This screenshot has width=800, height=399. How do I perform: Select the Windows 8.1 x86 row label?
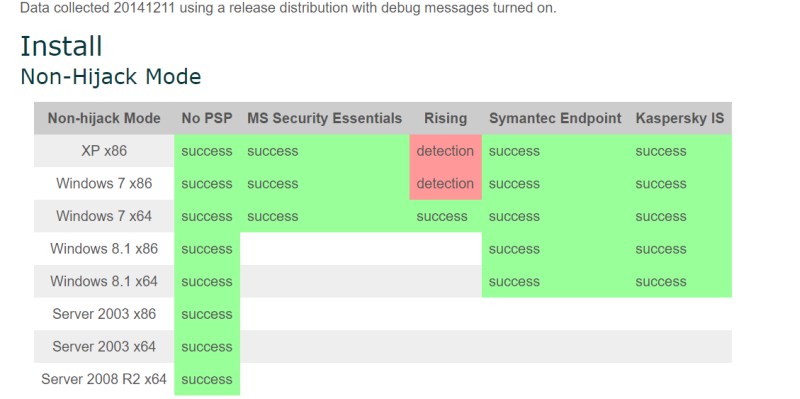pos(104,249)
